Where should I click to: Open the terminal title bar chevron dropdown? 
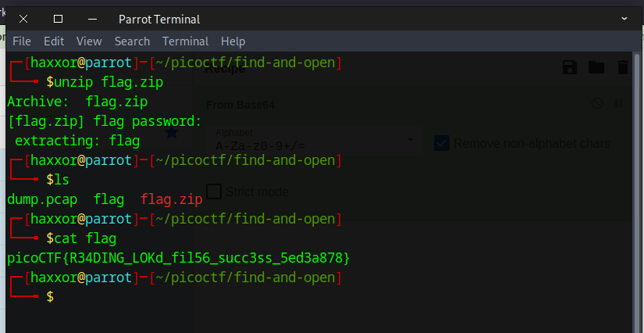[624, 19]
